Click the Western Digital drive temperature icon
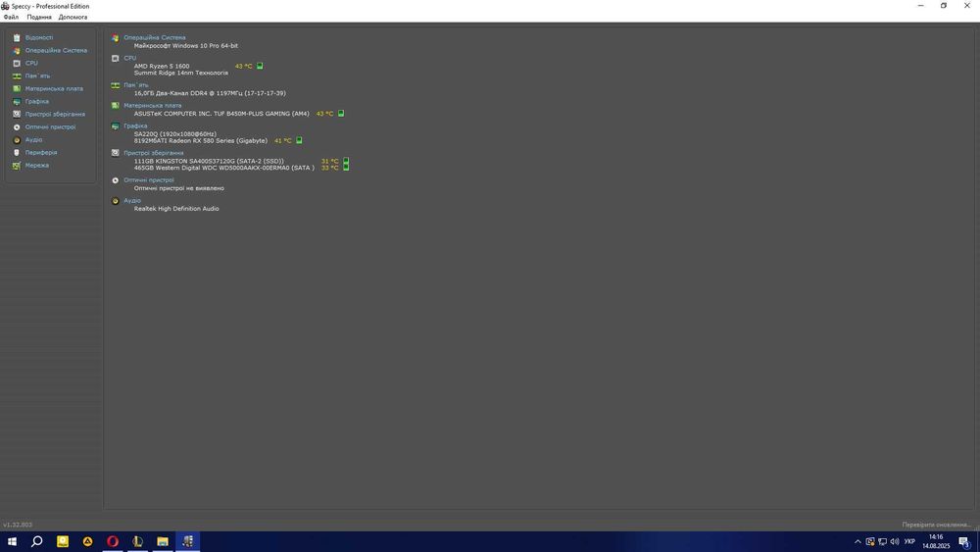The width and height of the screenshot is (980, 552). [x=346, y=168]
